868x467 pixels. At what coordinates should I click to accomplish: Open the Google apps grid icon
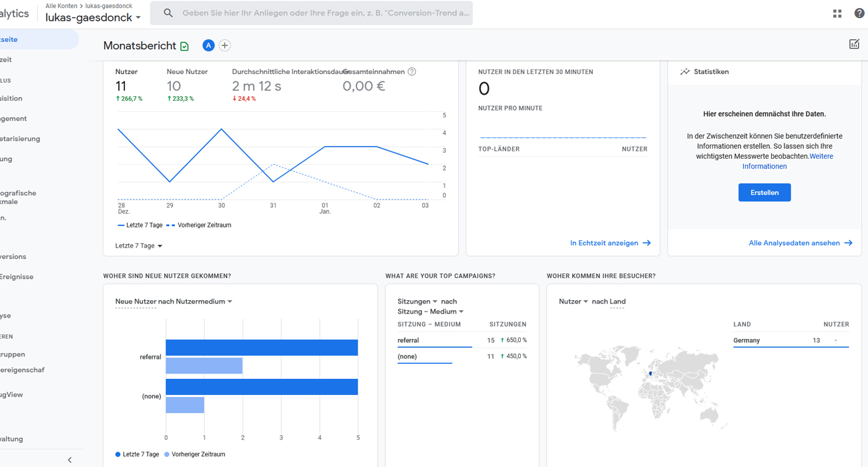(837, 13)
